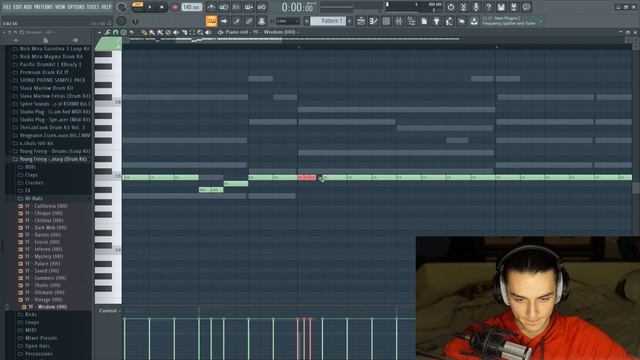Open the EDIT menu
This screenshot has height=360, width=640.
(x=17, y=7)
